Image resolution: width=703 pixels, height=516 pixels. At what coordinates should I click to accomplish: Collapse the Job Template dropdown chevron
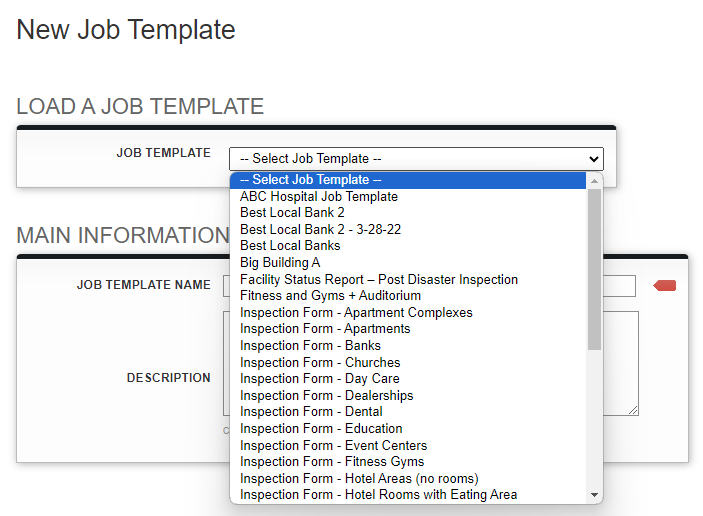[x=594, y=159]
